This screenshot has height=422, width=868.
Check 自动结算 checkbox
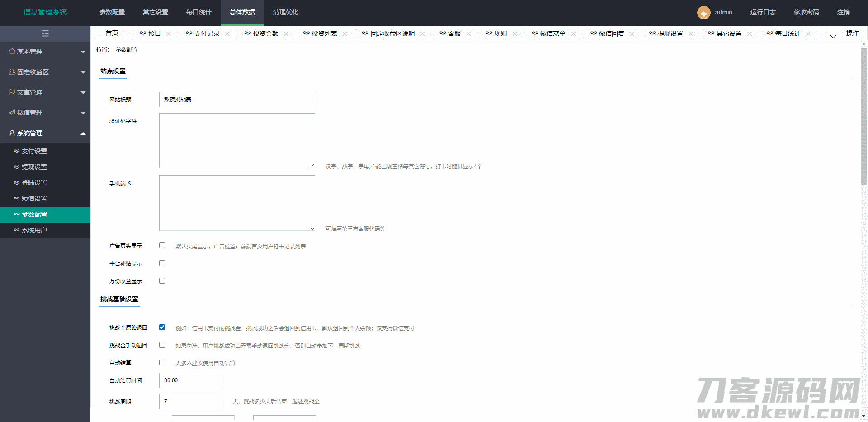click(x=162, y=363)
